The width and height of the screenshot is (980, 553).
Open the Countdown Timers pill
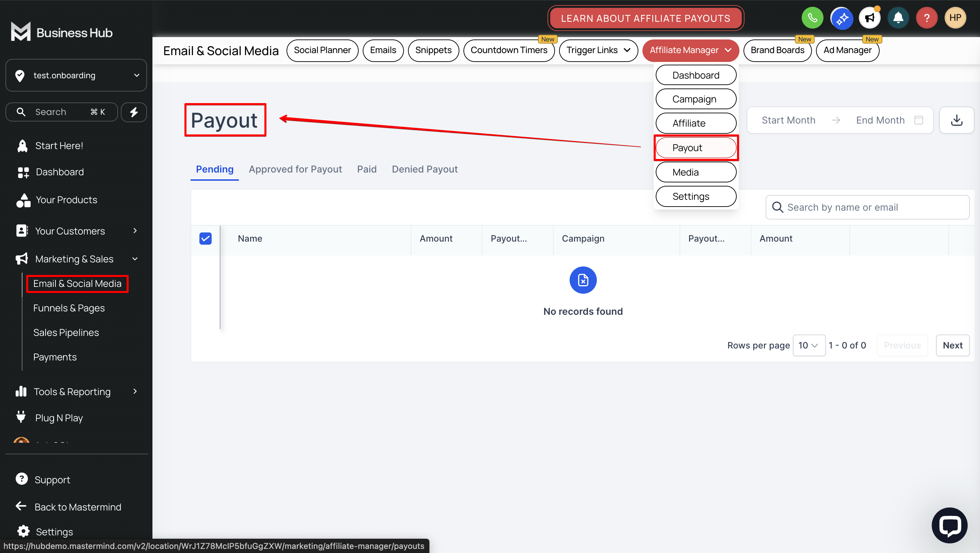pos(509,50)
